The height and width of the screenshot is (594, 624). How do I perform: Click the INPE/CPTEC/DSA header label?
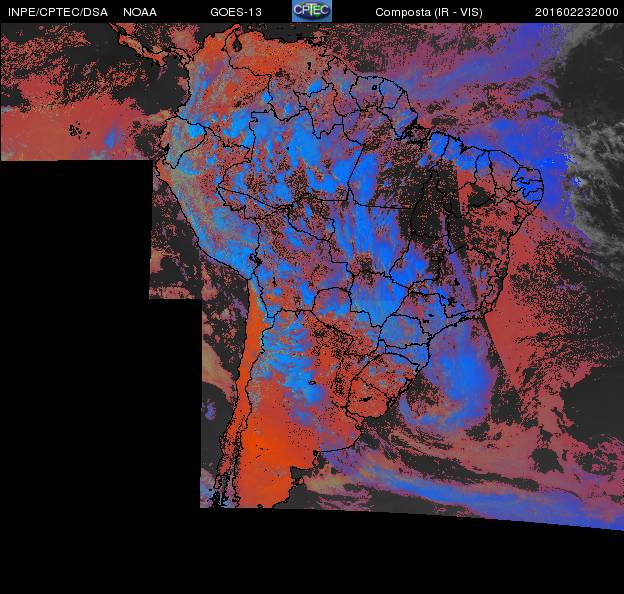tap(54, 12)
